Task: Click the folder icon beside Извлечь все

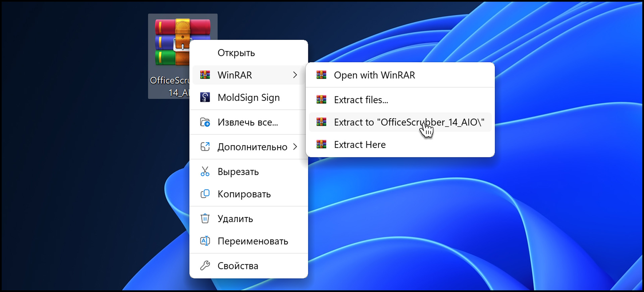Action: coord(205,122)
